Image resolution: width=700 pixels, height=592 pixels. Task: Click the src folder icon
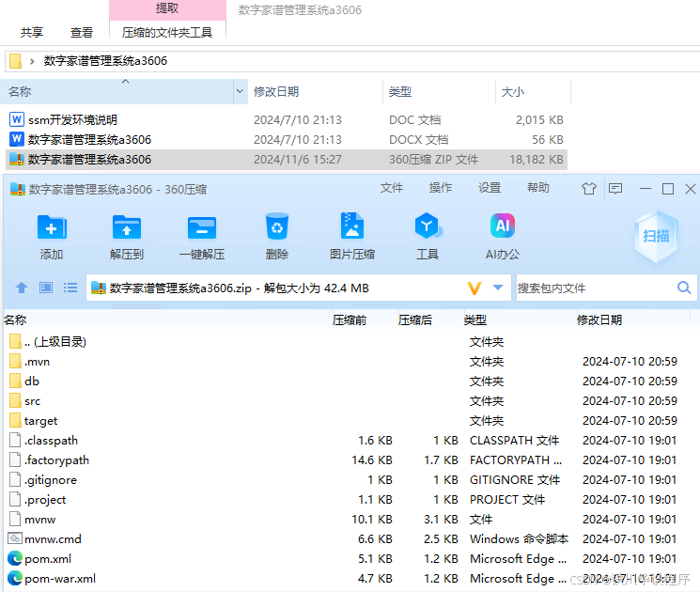coord(15,400)
